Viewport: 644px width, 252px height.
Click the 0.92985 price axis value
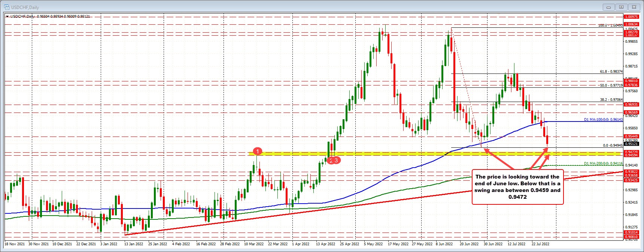click(x=631, y=190)
